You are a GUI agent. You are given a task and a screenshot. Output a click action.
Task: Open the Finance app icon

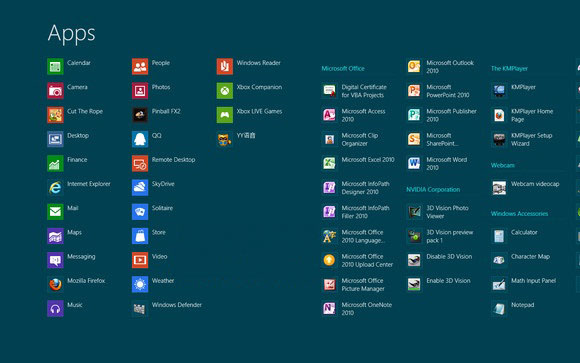click(x=55, y=164)
